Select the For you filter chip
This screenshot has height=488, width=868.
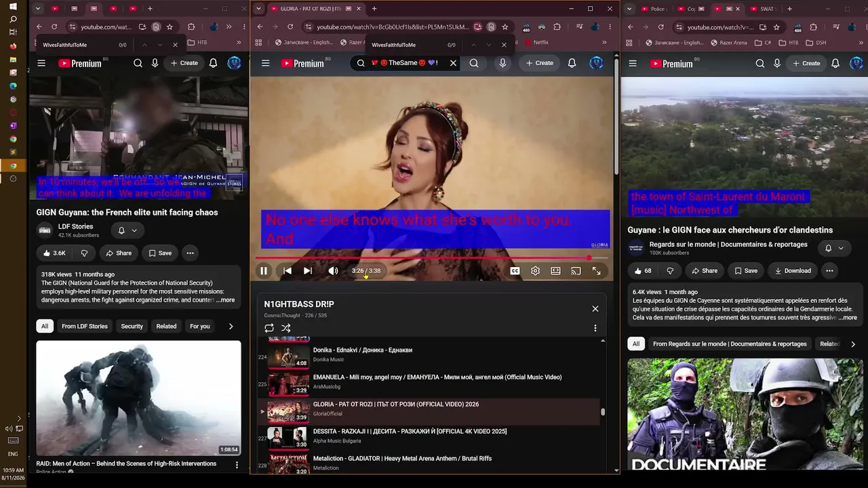click(x=199, y=326)
